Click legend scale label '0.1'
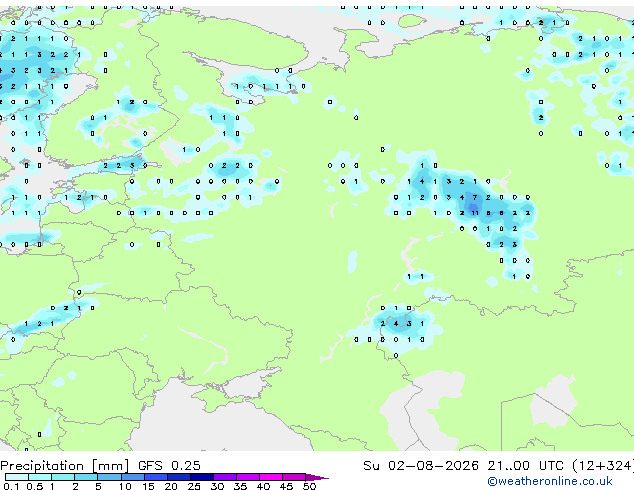Screen dimensions: 634x490 tap(12, 486)
